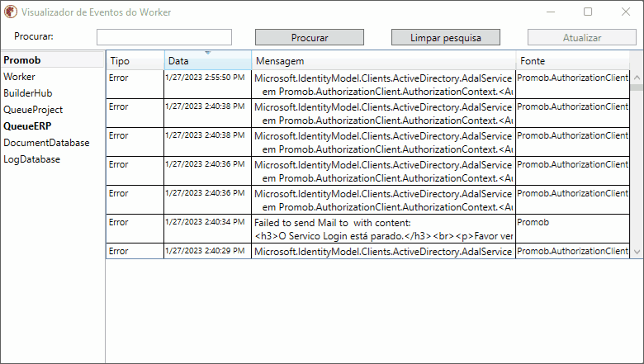Click Error type cell of 2:40:34 PM row
Viewport: 644px width, 364px height.
(x=135, y=229)
